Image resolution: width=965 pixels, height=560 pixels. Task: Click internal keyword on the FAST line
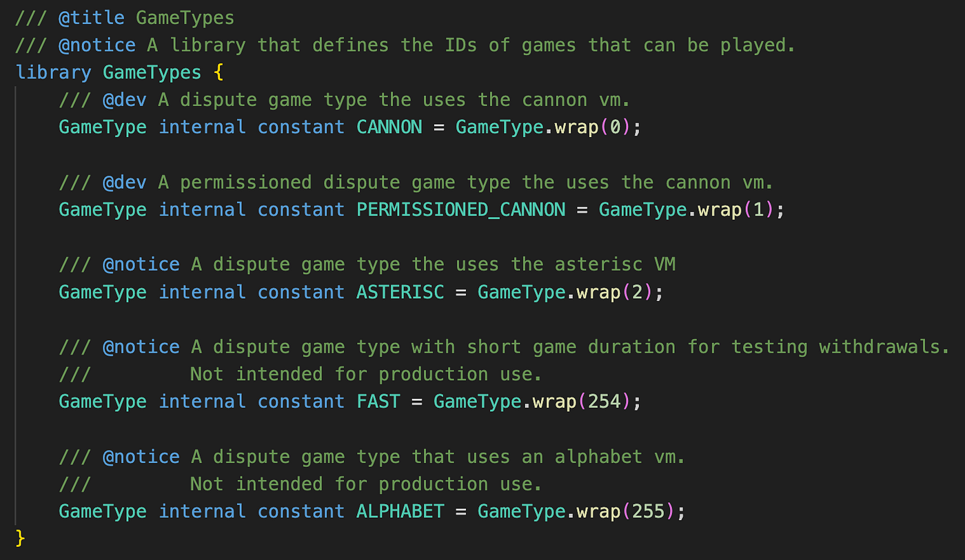(202, 402)
